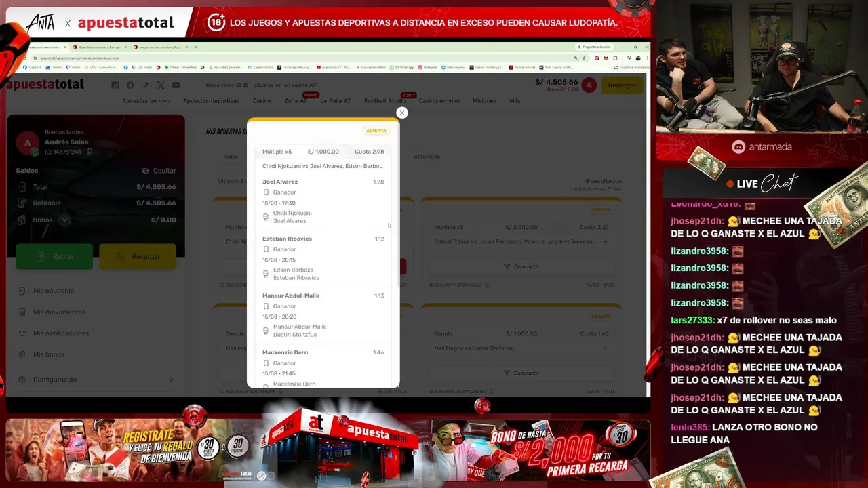Click the yellow Recargar button in sidebar
This screenshot has width=868, height=488.
pyautogui.click(x=138, y=257)
